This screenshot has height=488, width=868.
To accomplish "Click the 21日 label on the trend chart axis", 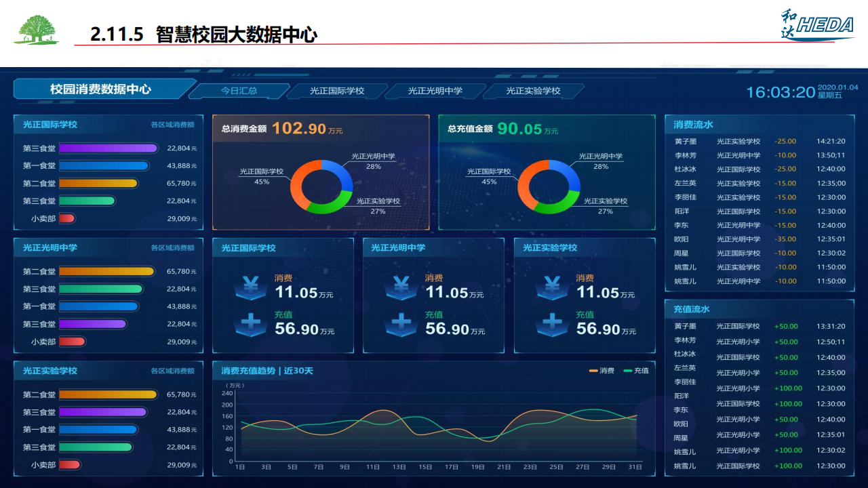I will [504, 467].
